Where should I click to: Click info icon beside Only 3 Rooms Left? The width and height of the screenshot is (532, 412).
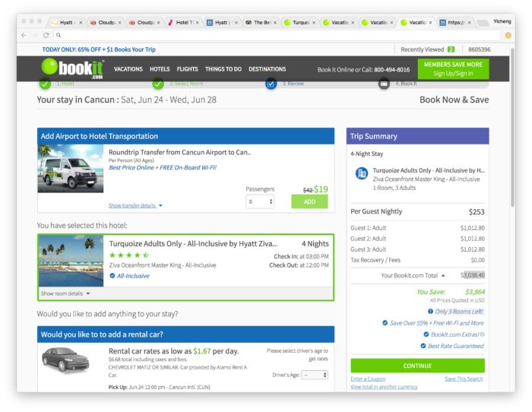click(x=430, y=311)
